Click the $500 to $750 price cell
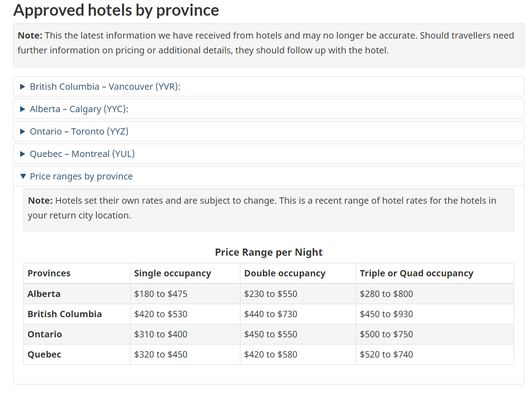The height and width of the screenshot is (393, 532). point(386,334)
